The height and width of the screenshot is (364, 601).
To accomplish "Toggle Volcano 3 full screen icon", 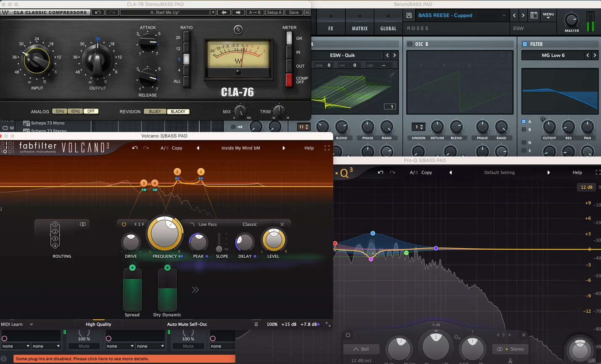I will [327, 148].
